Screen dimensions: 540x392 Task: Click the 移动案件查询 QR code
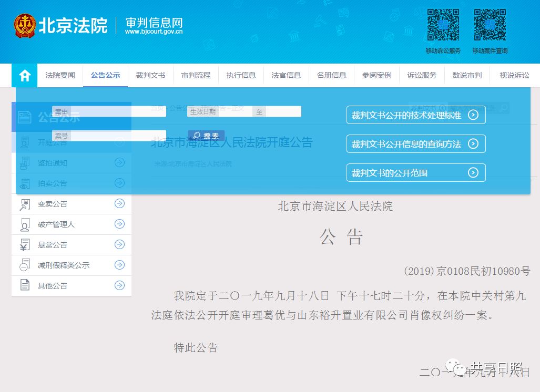pyautogui.click(x=490, y=25)
